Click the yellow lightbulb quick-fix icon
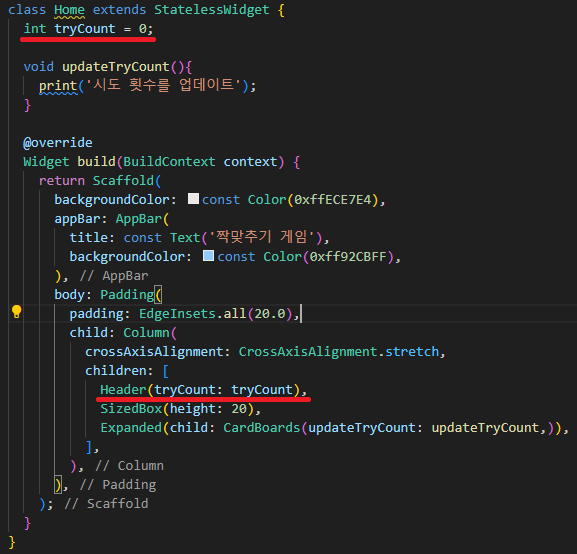The image size is (577, 554). pos(17,312)
